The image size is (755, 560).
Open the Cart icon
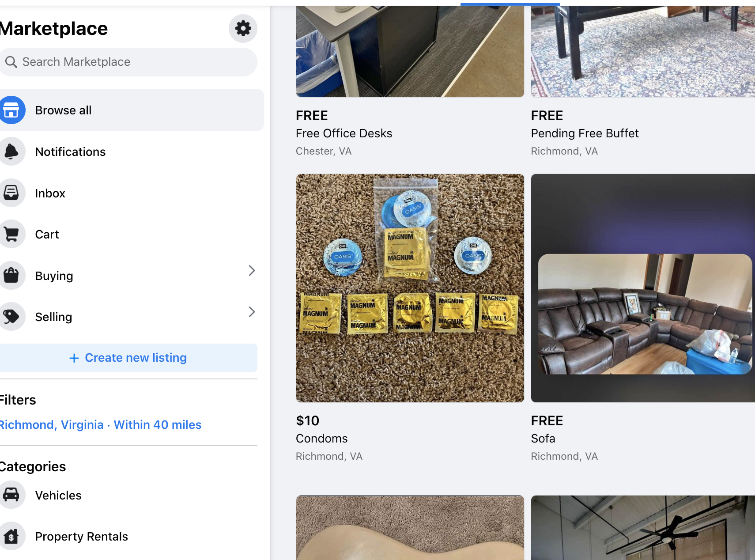pyautogui.click(x=11, y=234)
